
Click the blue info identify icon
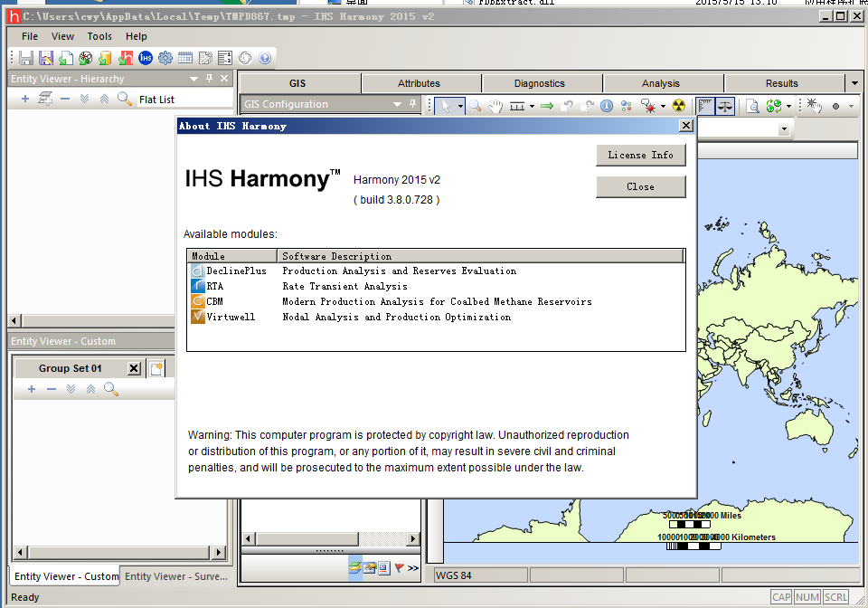(607, 106)
